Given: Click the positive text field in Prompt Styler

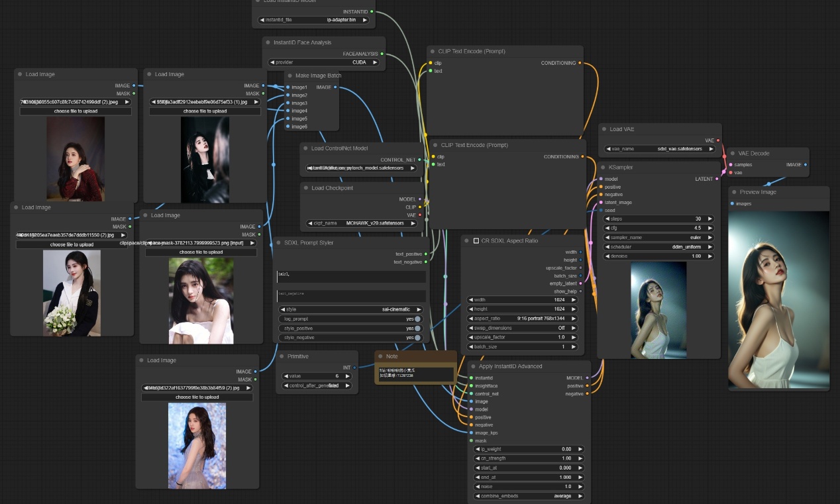Looking at the screenshot, I should (350, 276).
